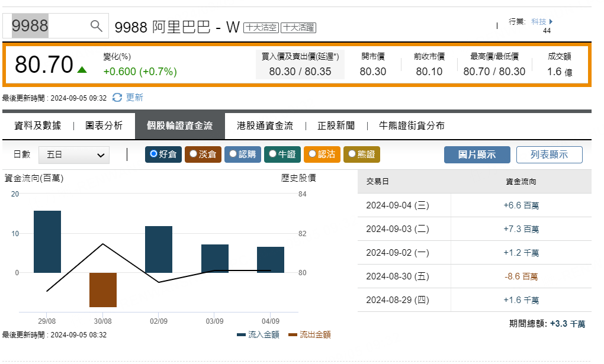This screenshot has height=364, width=604.
Task: Select the 好倉 radio option
Action: (x=163, y=154)
